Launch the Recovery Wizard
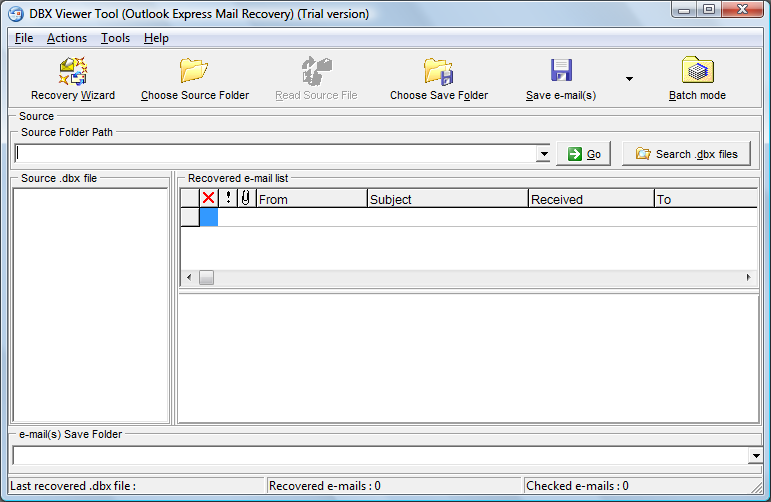Viewport: 771px width, 502px height. click(73, 79)
